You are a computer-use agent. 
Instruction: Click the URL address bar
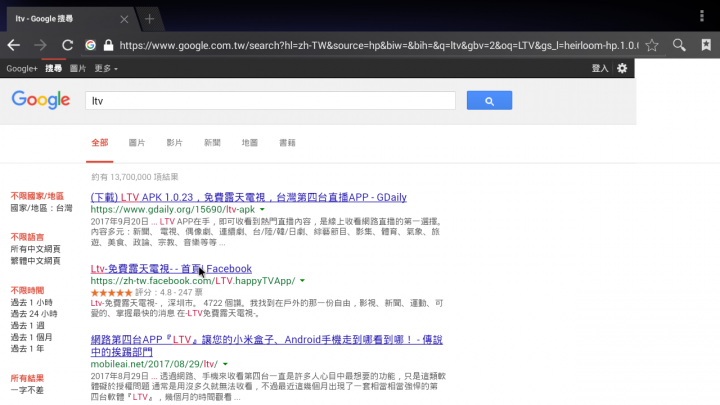379,45
